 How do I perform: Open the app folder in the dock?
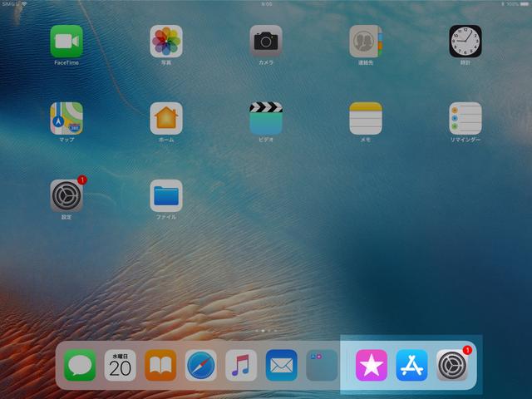coord(322,366)
